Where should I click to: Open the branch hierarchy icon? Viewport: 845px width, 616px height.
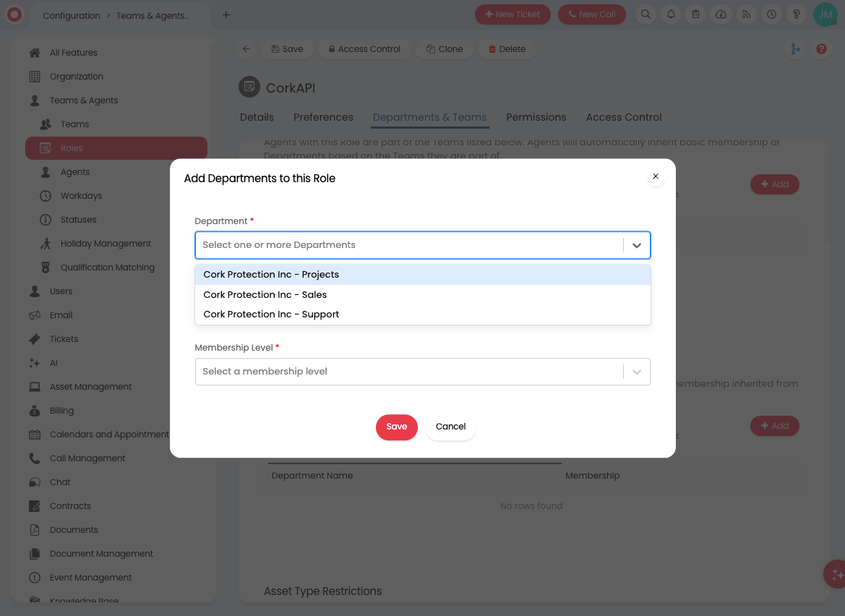coord(795,49)
